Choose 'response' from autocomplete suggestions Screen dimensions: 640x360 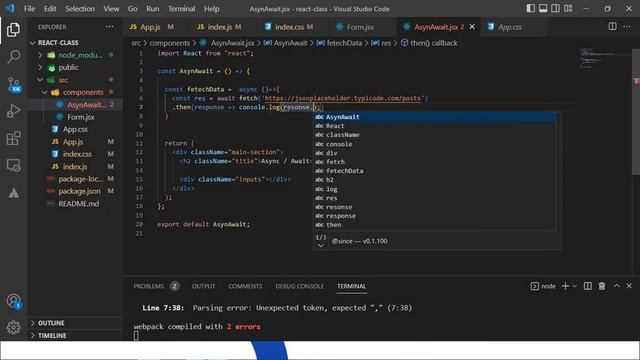[x=434, y=216]
